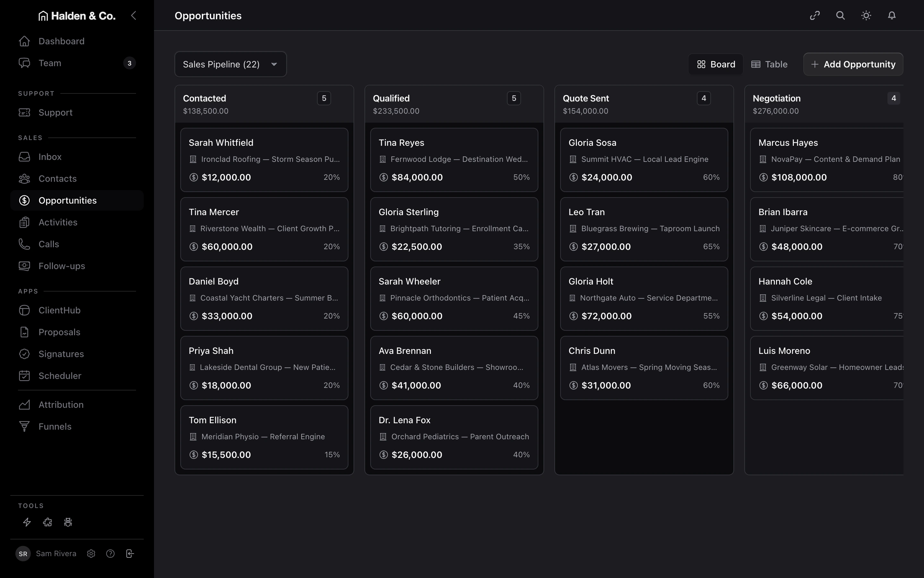
Task: Collapse the sidebar with the chevron arrow
Action: (x=133, y=16)
